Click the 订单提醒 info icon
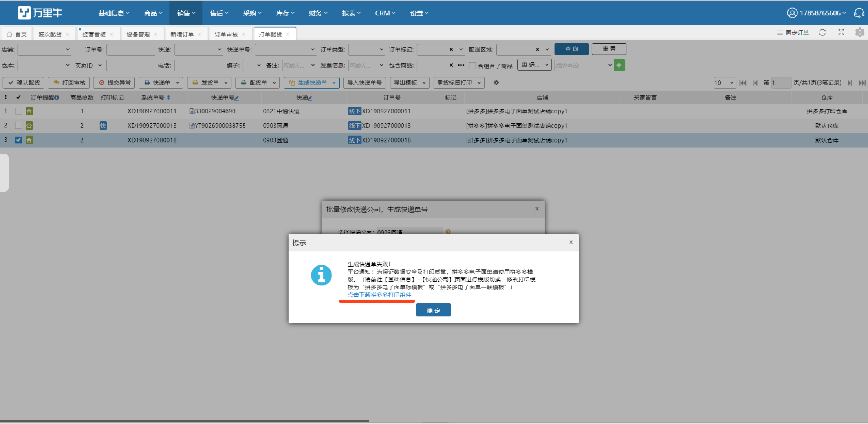 (57, 97)
